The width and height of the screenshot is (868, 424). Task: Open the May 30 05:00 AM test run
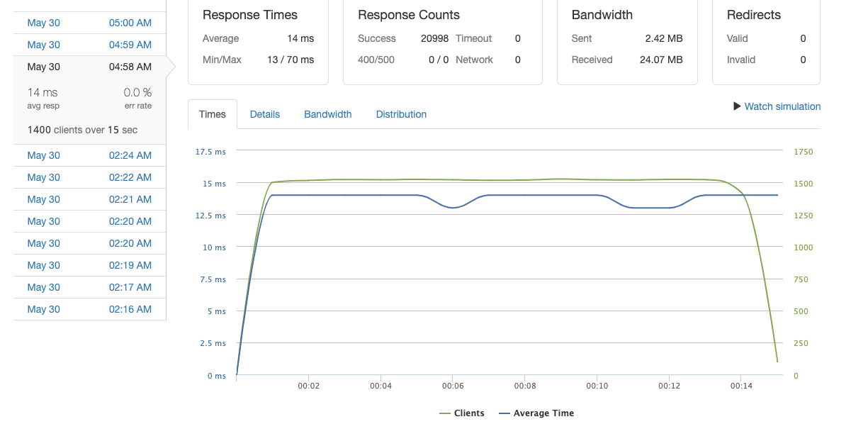(x=89, y=23)
